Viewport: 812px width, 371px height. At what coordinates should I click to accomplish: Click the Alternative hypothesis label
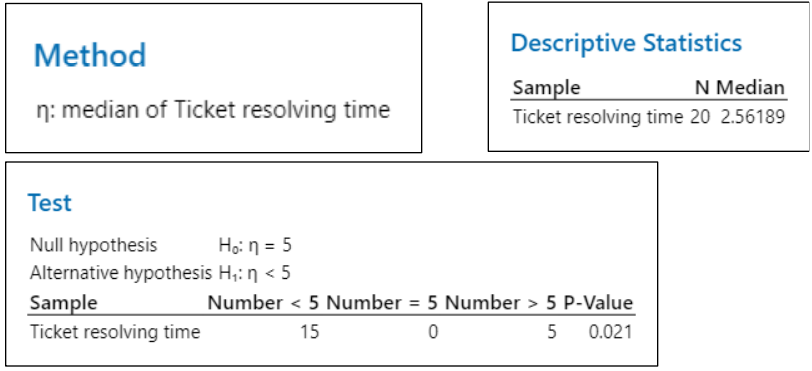pos(121,273)
